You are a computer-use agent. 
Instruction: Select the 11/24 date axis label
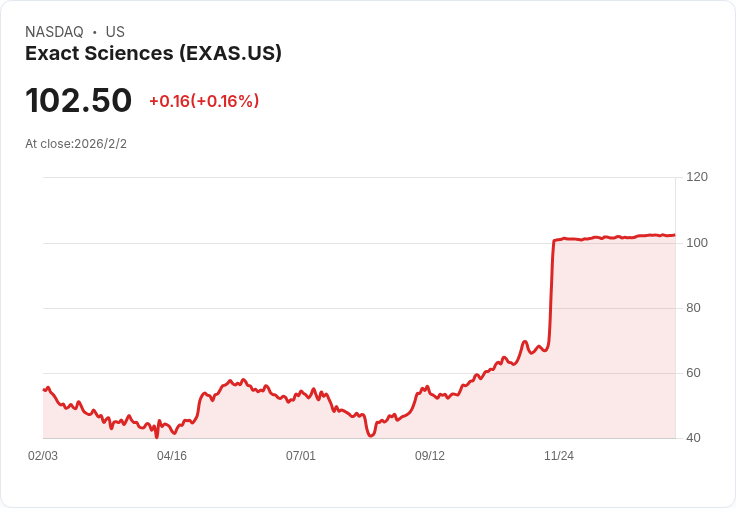coord(559,456)
